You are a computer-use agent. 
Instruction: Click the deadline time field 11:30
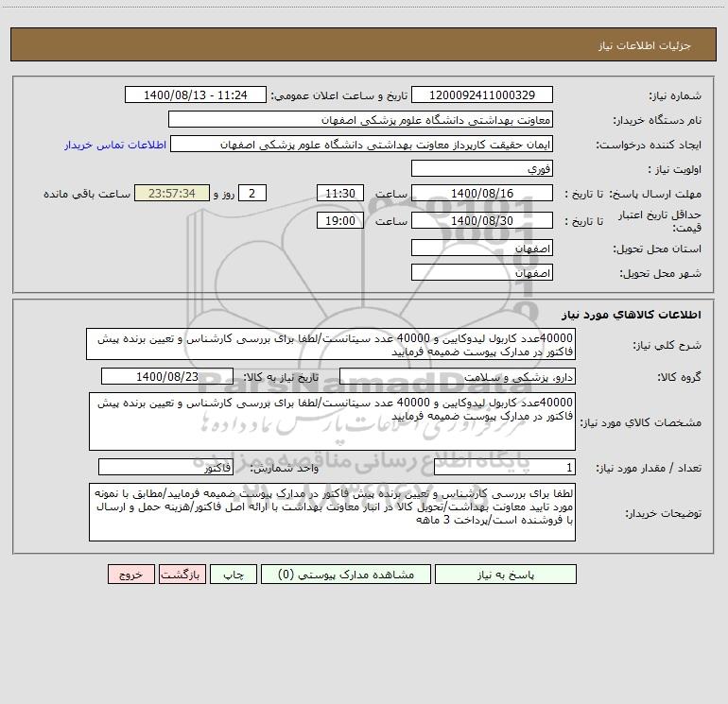[339, 193]
